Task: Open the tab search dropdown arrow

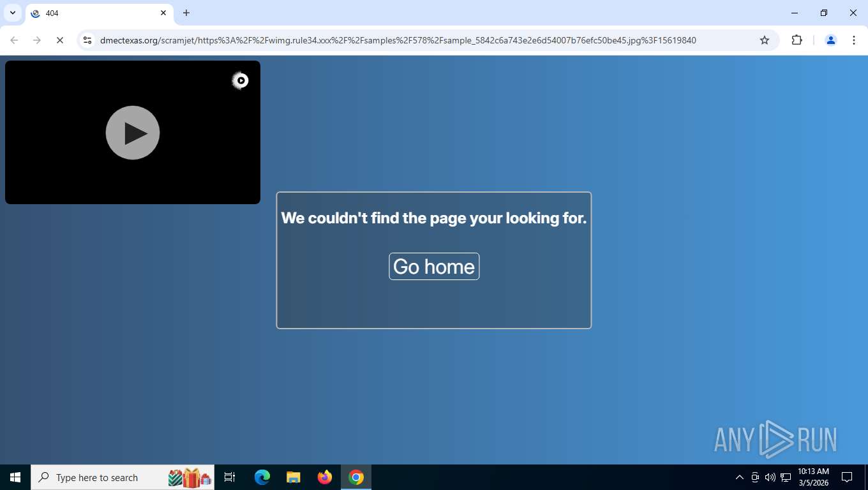Action: (13, 13)
